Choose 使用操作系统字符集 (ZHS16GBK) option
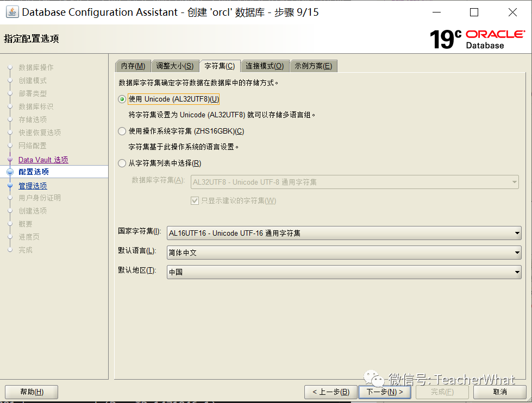 coord(122,131)
